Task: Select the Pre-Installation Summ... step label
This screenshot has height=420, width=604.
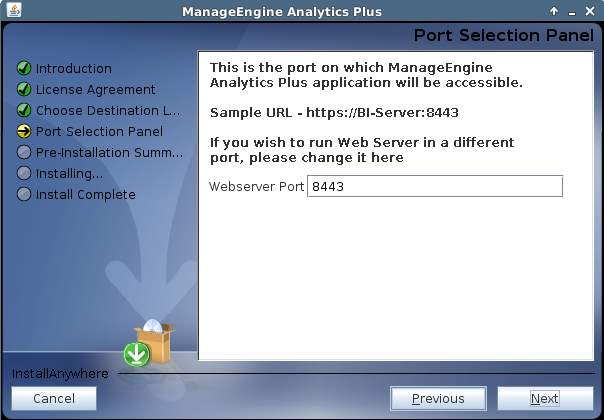Action: [109, 153]
